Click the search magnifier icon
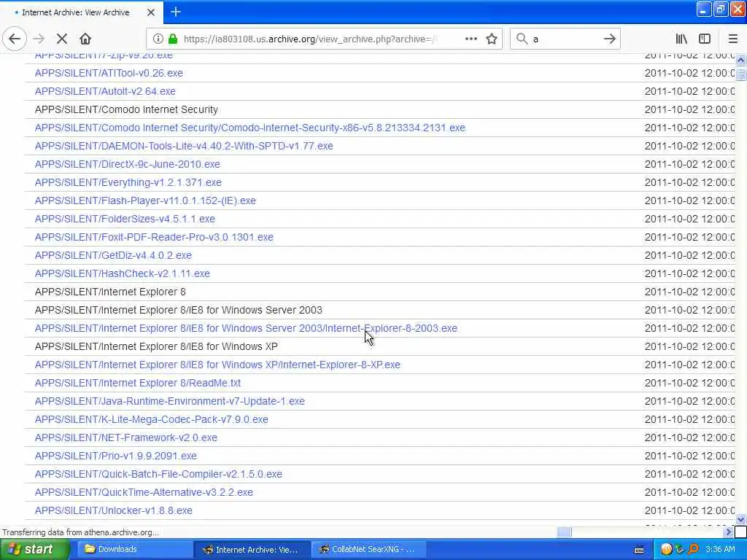 (522, 39)
